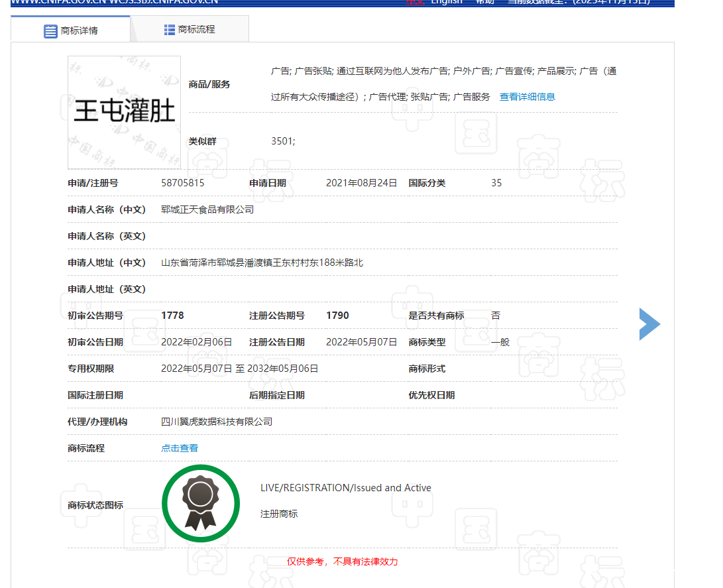Go to next record with blue arrow
723x588 pixels.
tap(649, 324)
